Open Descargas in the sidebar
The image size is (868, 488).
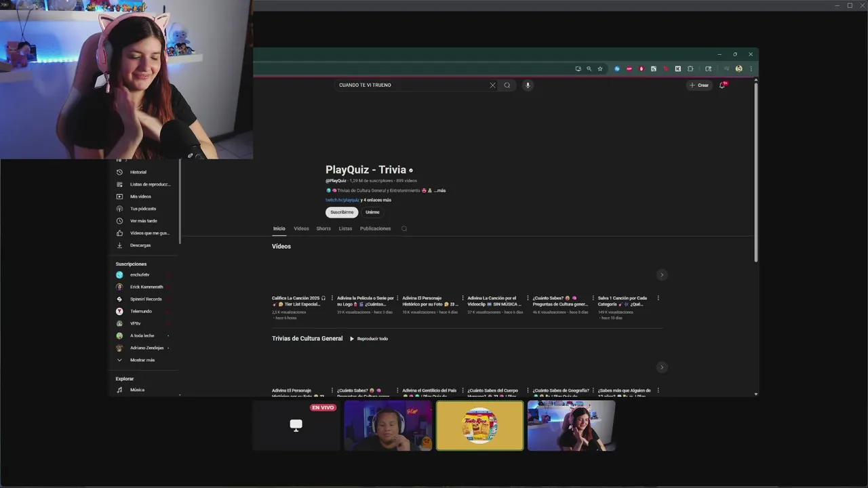pos(144,245)
